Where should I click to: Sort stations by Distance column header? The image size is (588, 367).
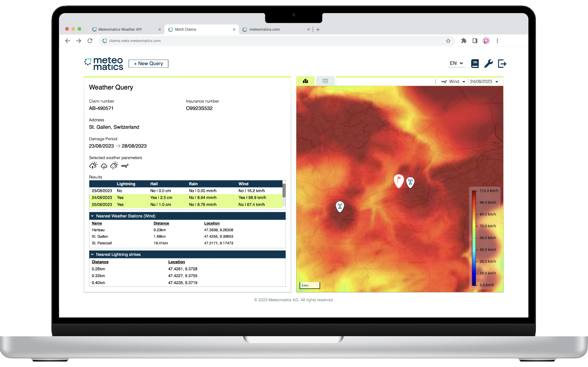(x=161, y=223)
